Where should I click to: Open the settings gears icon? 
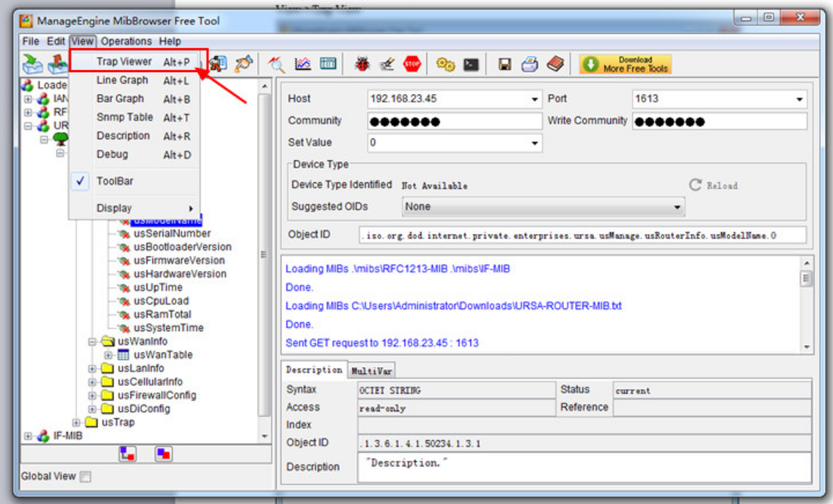tap(445, 64)
